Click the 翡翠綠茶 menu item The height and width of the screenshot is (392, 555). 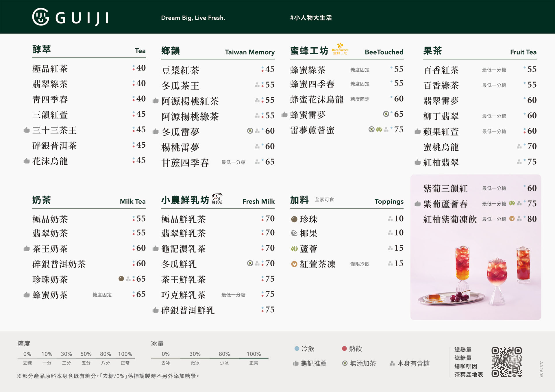tap(50, 84)
